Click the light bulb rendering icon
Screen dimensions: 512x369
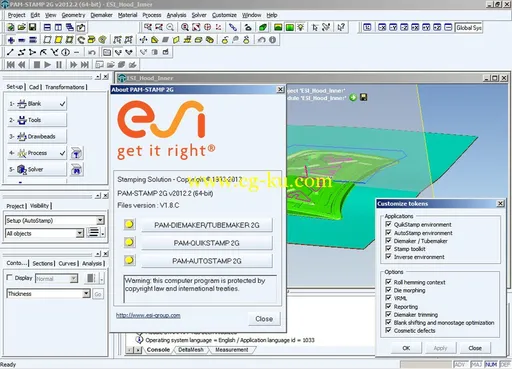(301, 27)
